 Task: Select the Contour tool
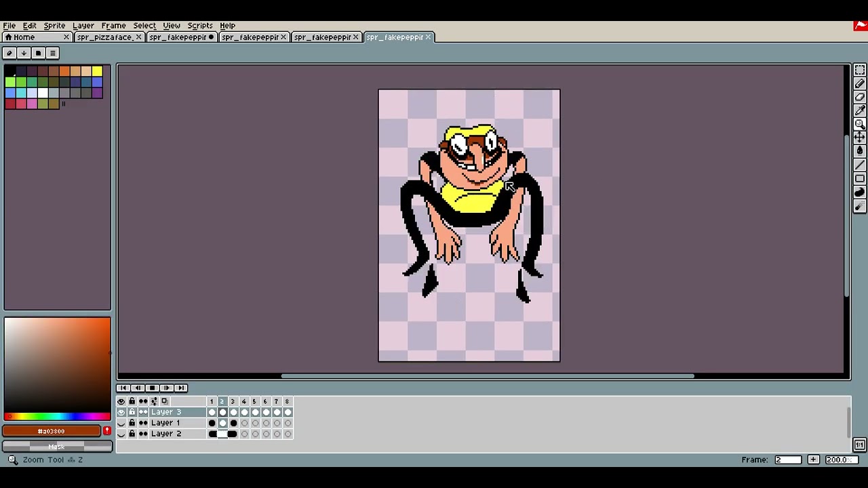tap(859, 192)
